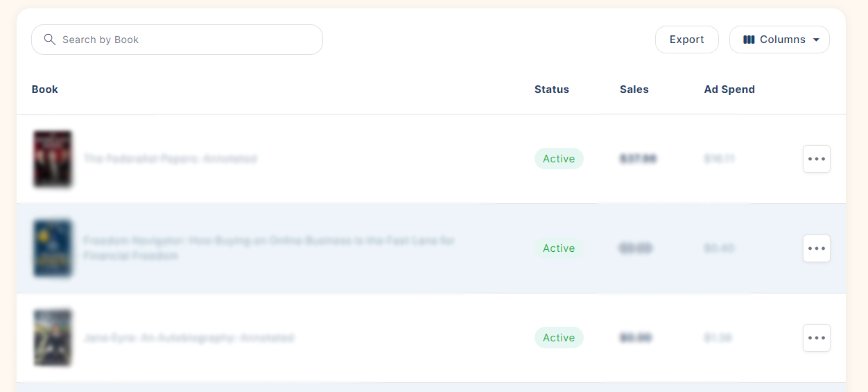Open the Jane Eyre book title link
Screen dimensions: 868x392
189,338
